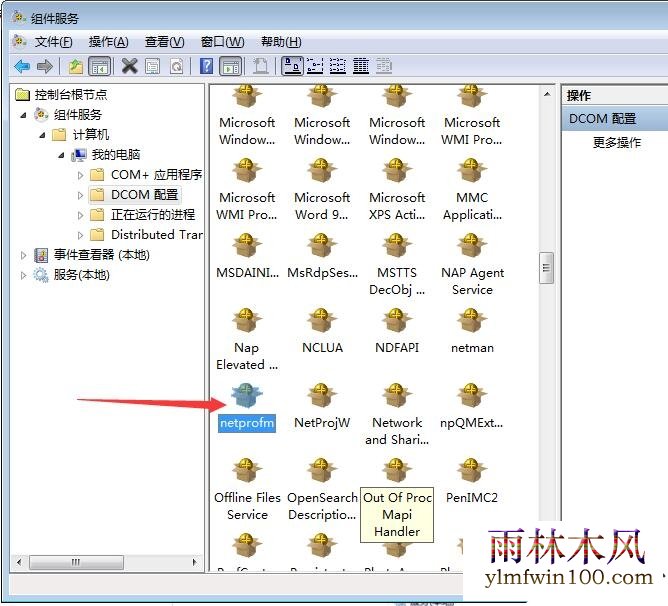This screenshot has height=606, width=668.
Task: Select the MSTTS DecObj item
Action: click(397, 265)
